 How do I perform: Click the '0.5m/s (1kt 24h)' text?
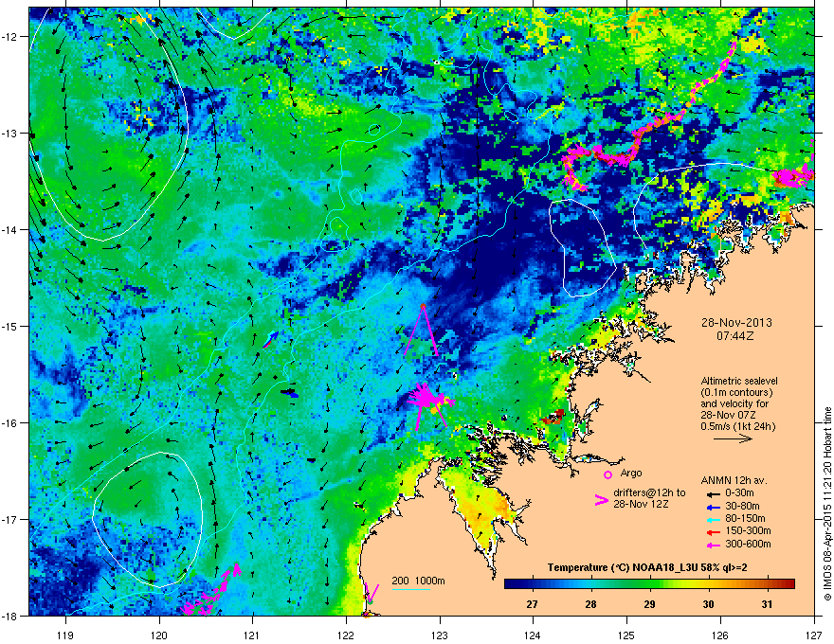click(738, 426)
